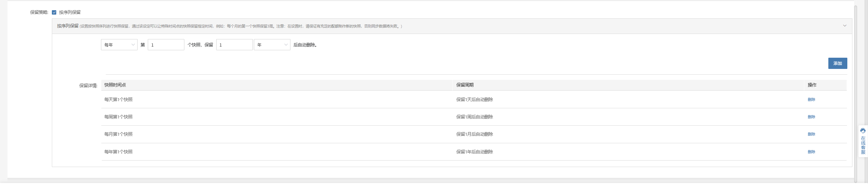Open the 年 retention unit dropdown
Screen dimensions: 868x184
tap(272, 45)
